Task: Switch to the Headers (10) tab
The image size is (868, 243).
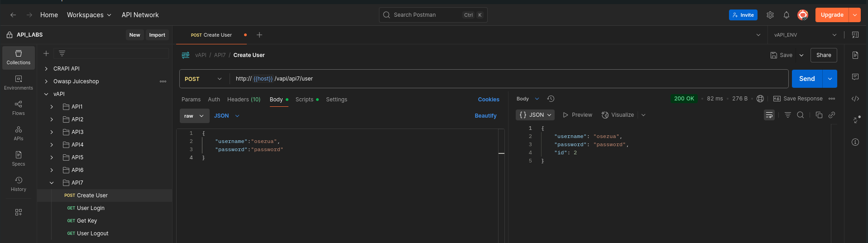Action: click(244, 100)
